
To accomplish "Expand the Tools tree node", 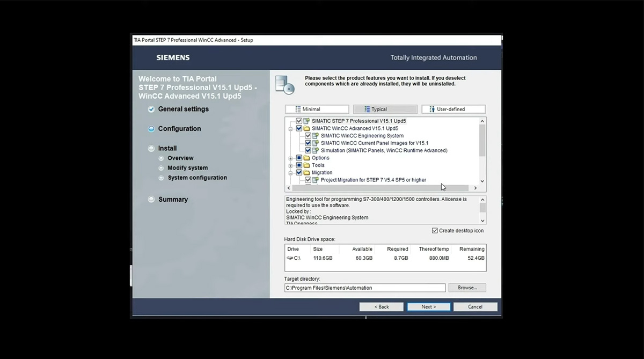I will pyautogui.click(x=291, y=165).
